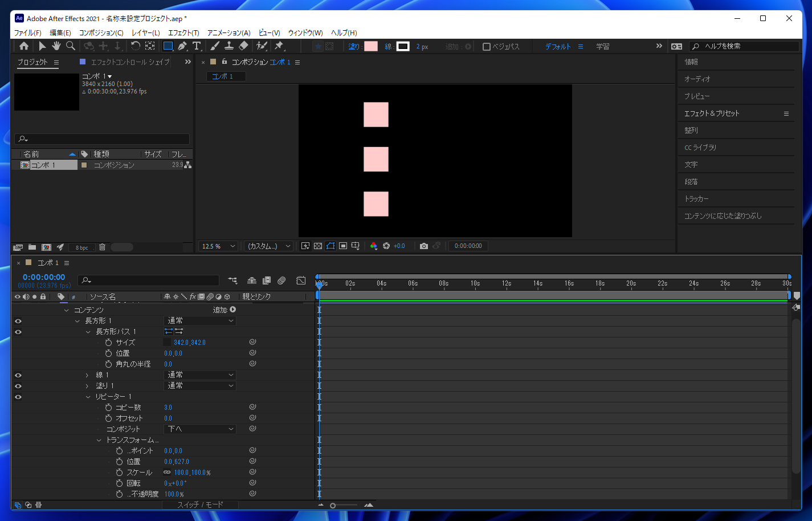Open the (カスタム...) resolution dropdown
Viewport: 812px width, 521px height.
click(268, 246)
